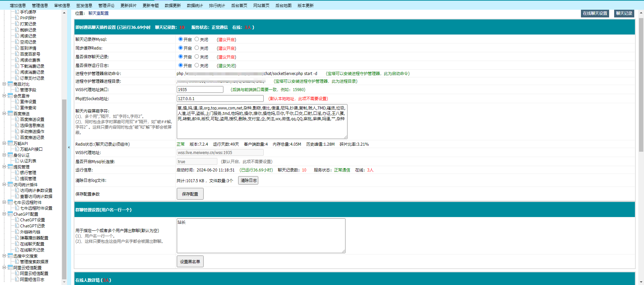Click the page icon beside 银行管理
Image resolution: width=644 pixels, height=285 pixels.
(17, 172)
